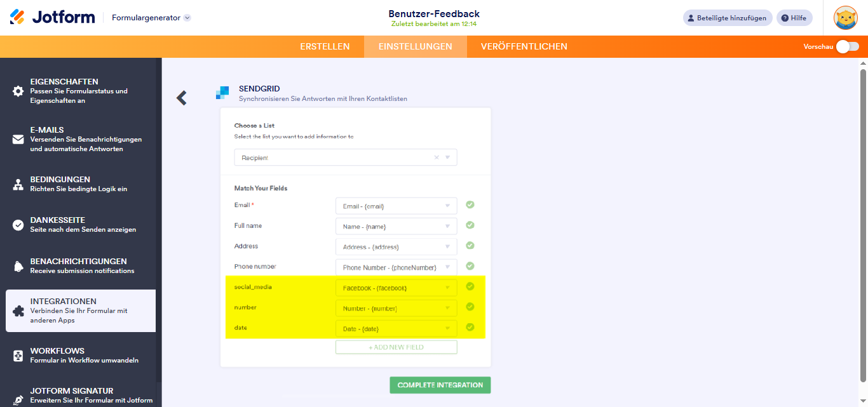Image resolution: width=868 pixels, height=407 pixels.
Task: Open the Bedingungen conditions icon
Action: pos(18,184)
